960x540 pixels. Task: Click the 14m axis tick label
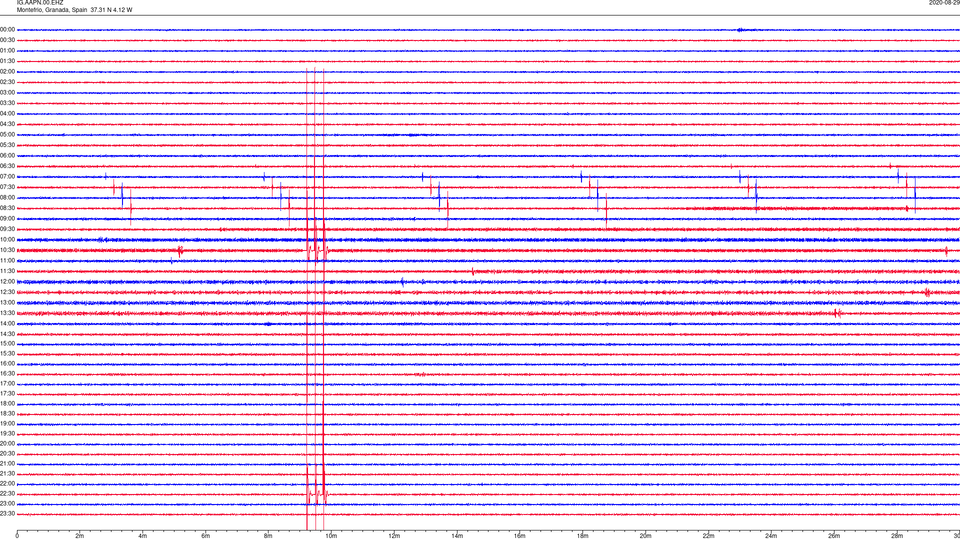coord(457,536)
